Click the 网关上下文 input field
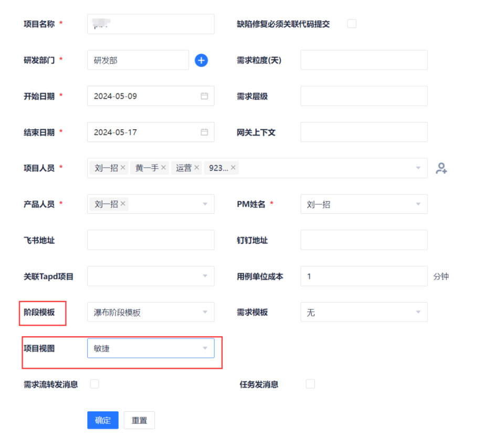This screenshot has height=445, width=504. 364,132
